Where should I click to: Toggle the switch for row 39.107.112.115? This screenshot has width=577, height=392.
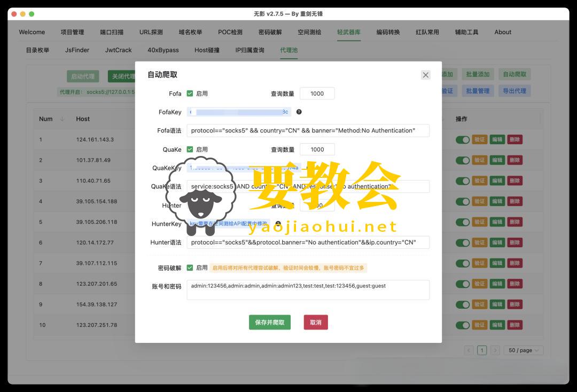click(463, 263)
